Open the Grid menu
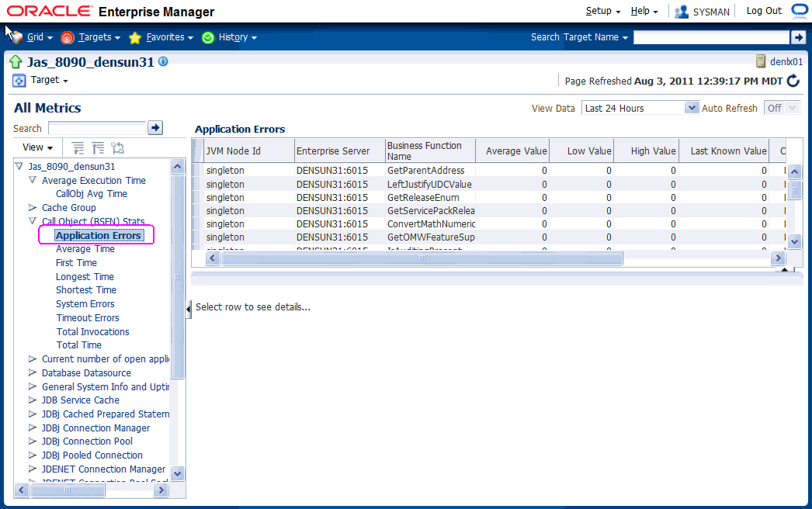812x509 pixels. coord(40,37)
